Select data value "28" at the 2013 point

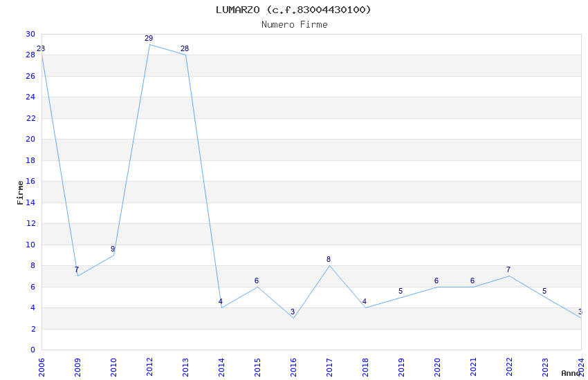coord(185,48)
